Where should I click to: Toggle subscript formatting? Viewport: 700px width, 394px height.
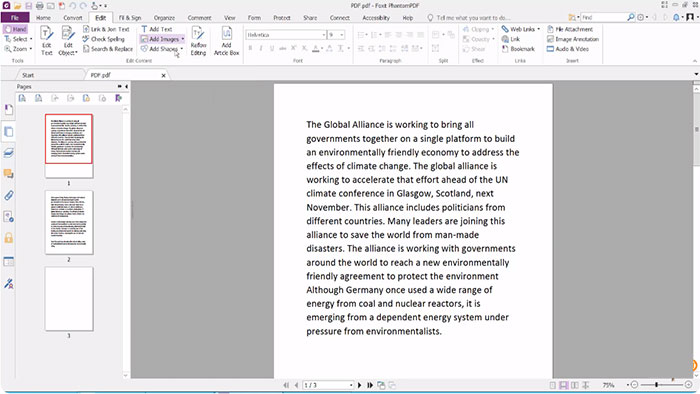click(x=304, y=48)
